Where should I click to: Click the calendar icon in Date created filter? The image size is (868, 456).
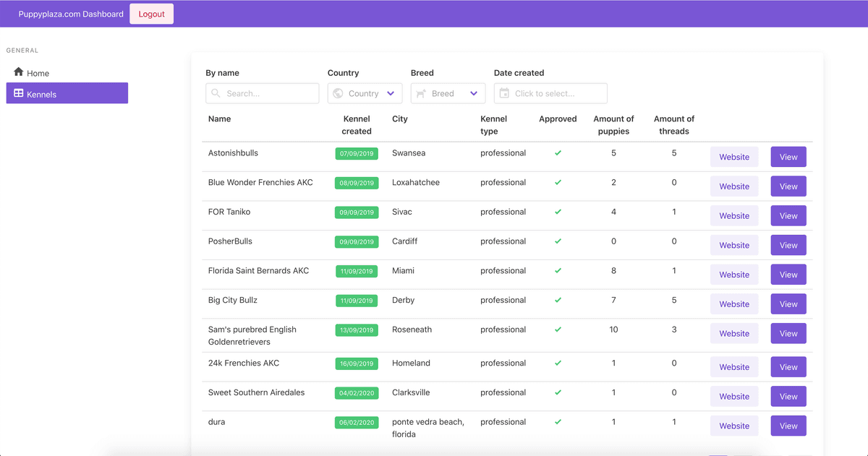coord(503,93)
